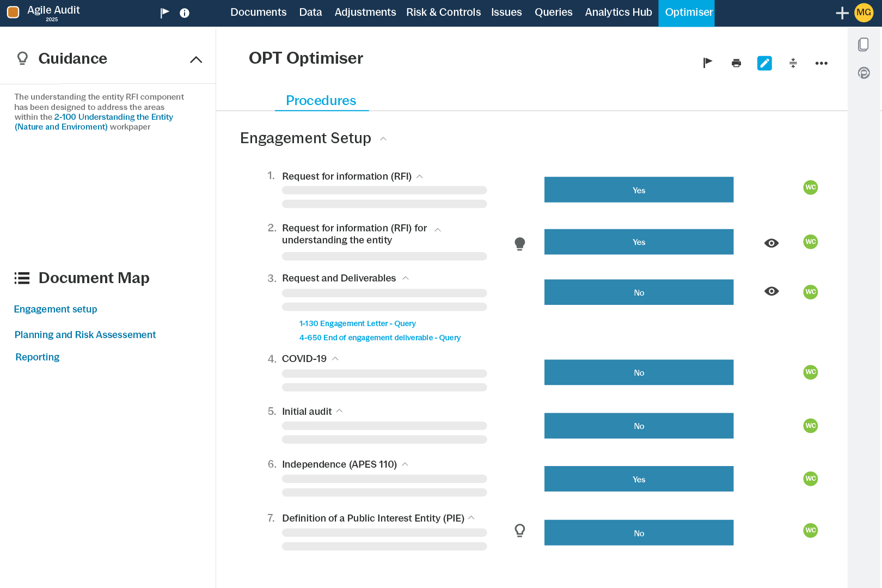This screenshot has width=882, height=588.
Task: Toggle Yes answer for Independence (APES 110)
Action: [x=639, y=479]
